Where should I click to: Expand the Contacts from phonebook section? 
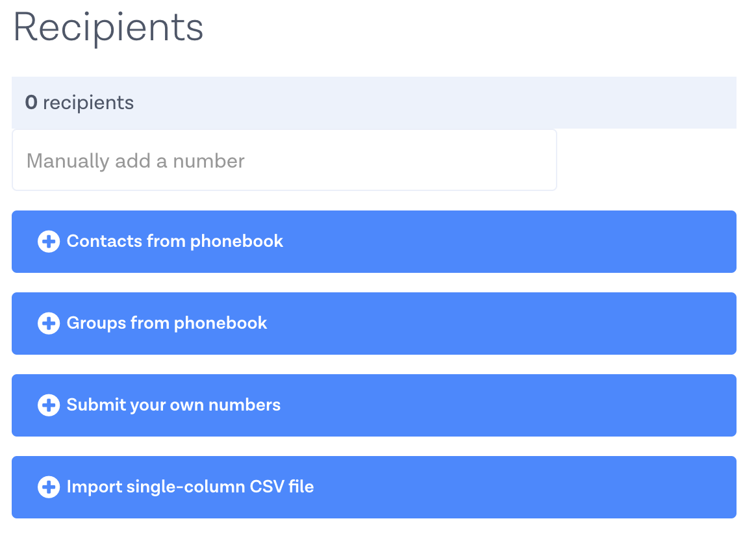pyautogui.click(x=373, y=242)
